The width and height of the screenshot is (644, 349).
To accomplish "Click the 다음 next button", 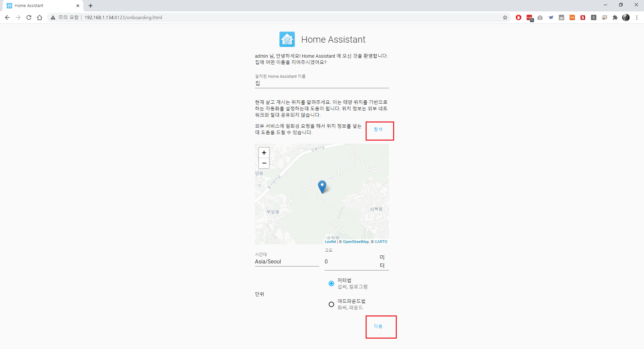I will (378, 326).
